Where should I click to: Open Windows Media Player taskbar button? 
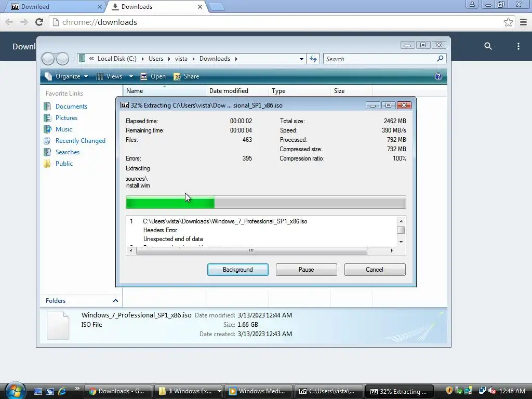tap(260, 391)
